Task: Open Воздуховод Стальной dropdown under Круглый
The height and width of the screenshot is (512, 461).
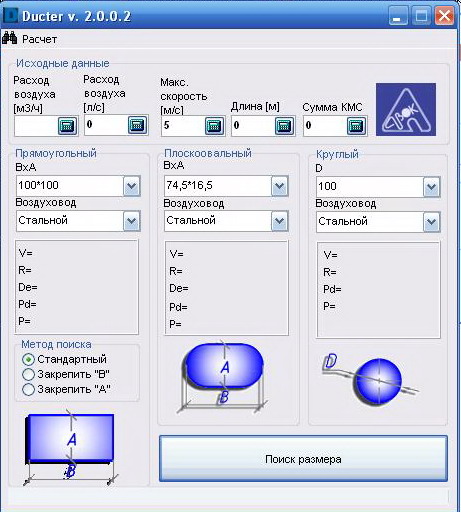Action: coord(431,222)
